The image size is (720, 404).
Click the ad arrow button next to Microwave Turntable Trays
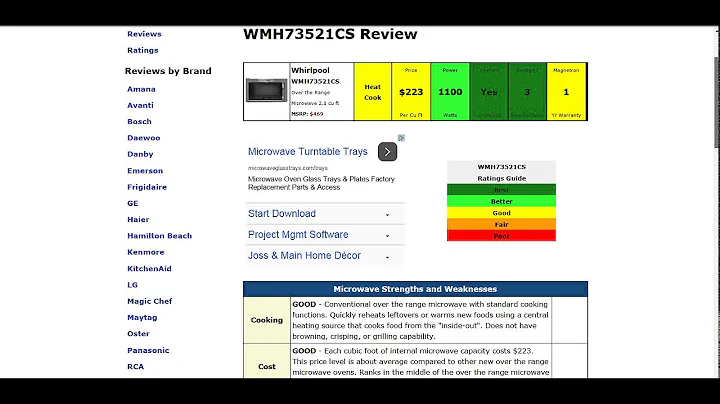coord(388,152)
